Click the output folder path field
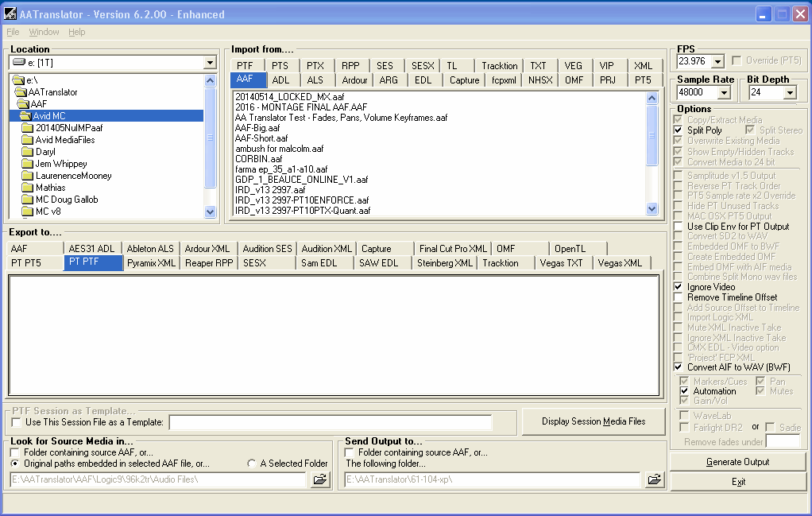This screenshot has width=812, height=516. (493, 479)
